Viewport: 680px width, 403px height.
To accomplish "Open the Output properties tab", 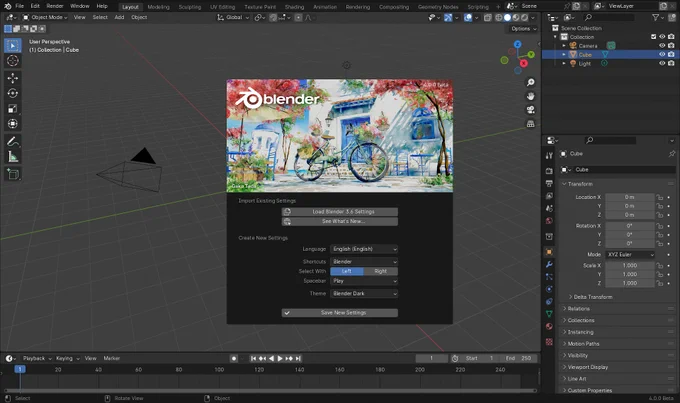I will click(x=549, y=183).
